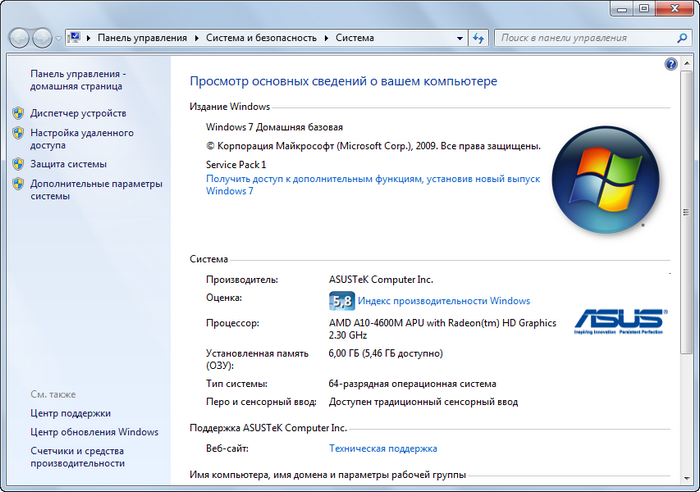Click the scrollbar up arrow
The height and width of the screenshot is (492, 700).
[x=686, y=64]
